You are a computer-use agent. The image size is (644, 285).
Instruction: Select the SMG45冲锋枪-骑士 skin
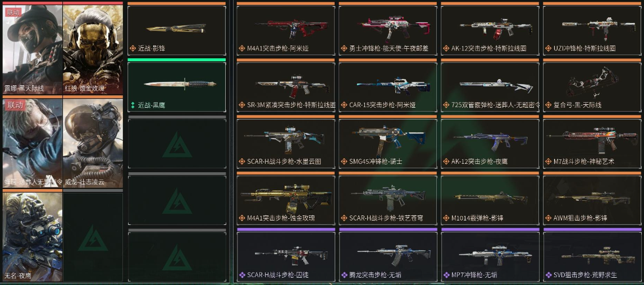(388, 142)
